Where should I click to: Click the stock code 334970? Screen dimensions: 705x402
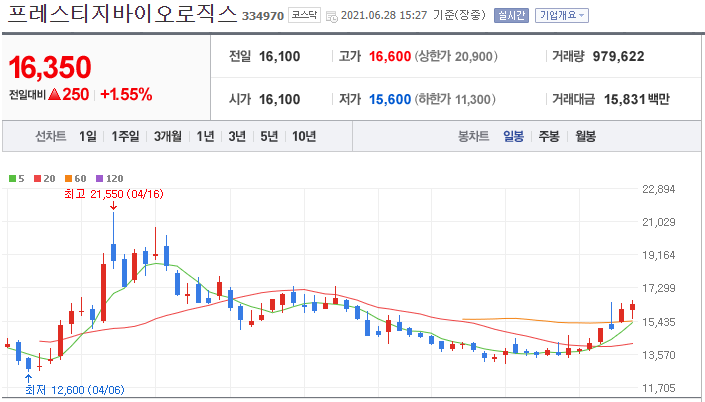point(263,16)
